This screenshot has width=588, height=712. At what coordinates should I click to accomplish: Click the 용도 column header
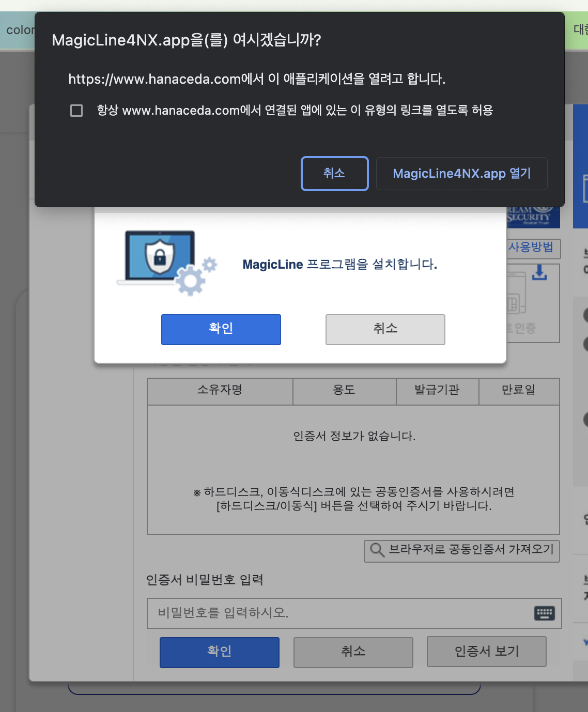344,390
